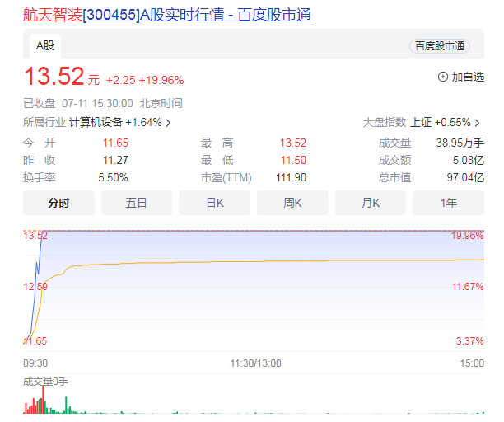This screenshot has height=422, width=504.
Task: Select the A股 tab
Action: 44,45
